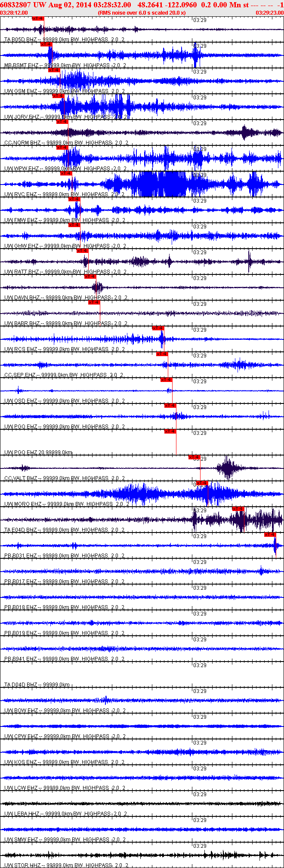Image resolution: width=284 pixels, height=868 pixels.
Task: Click the 'UW RCS EHZ' label
Action: pyautogui.click(x=21, y=349)
